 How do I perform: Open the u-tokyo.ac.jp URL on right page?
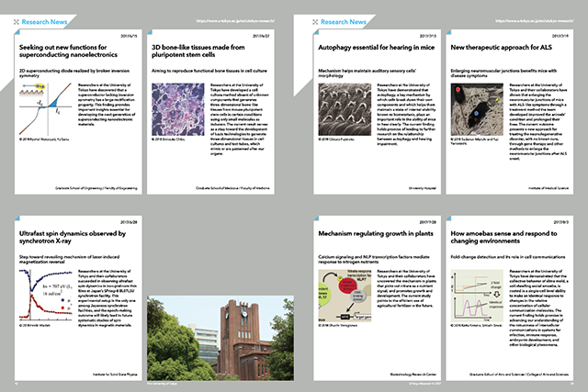click(535, 21)
